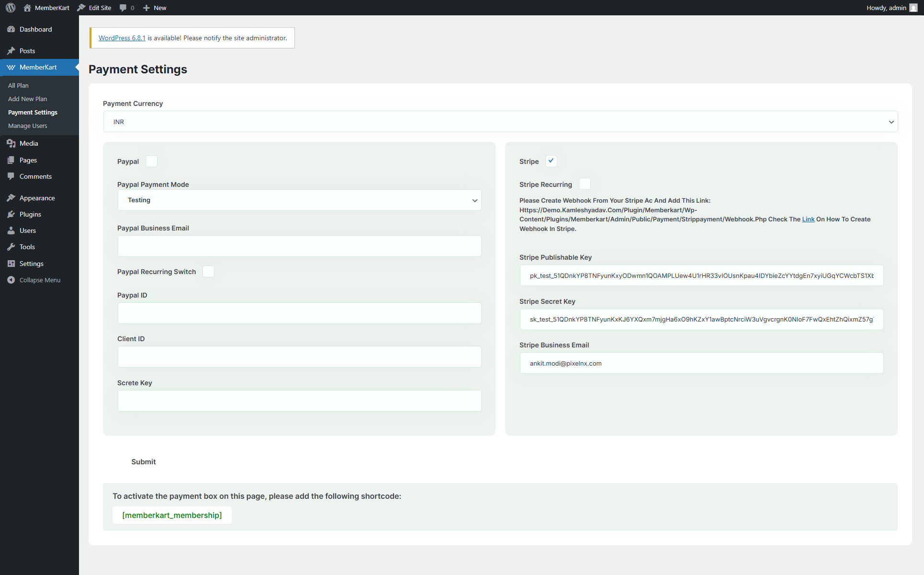
Task: Toggle the Stripe Recurring checkbox
Action: click(585, 184)
